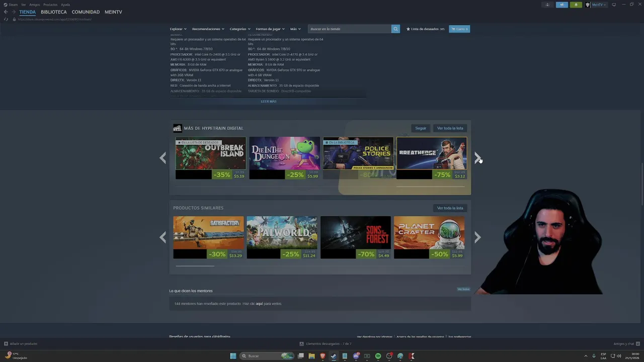
Task: Open the Satisfactory game card
Action: (x=208, y=237)
